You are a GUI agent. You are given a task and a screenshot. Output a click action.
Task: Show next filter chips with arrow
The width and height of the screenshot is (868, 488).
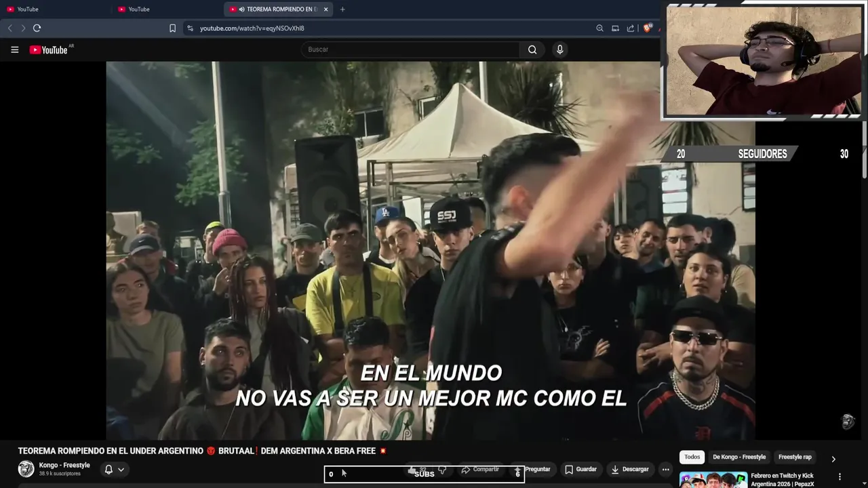[833, 459]
